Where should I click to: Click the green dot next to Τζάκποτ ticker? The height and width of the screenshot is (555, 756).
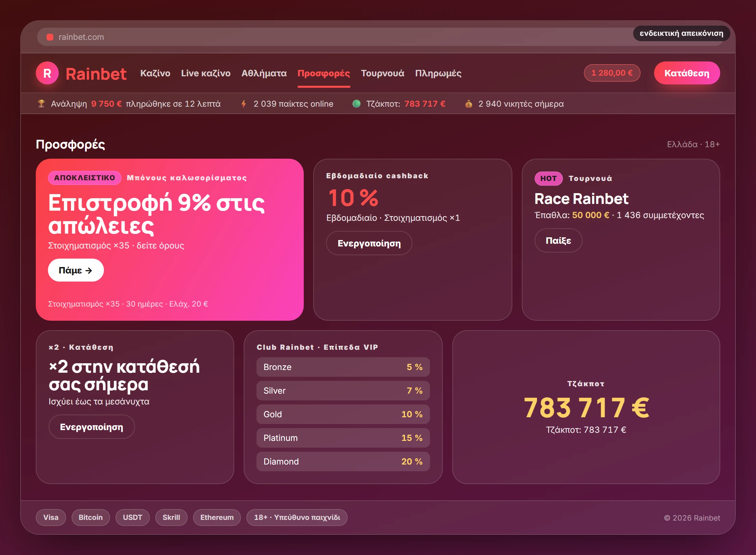coord(356,104)
